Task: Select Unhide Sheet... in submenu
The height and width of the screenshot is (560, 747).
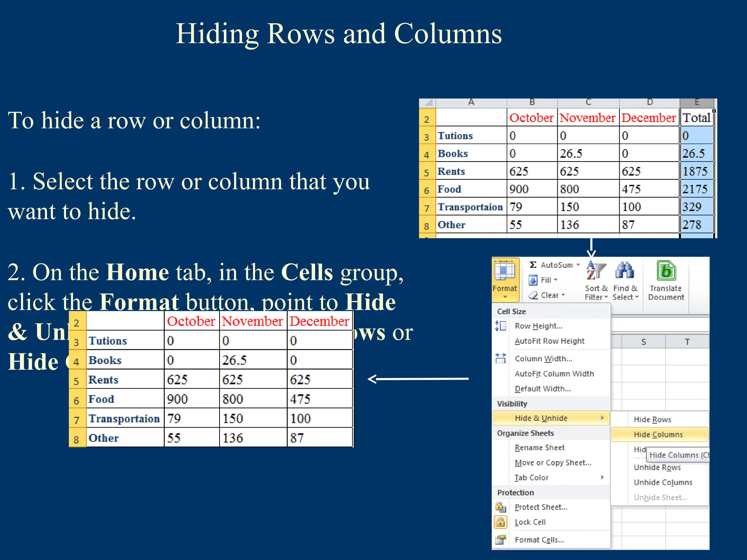Action: tap(661, 497)
